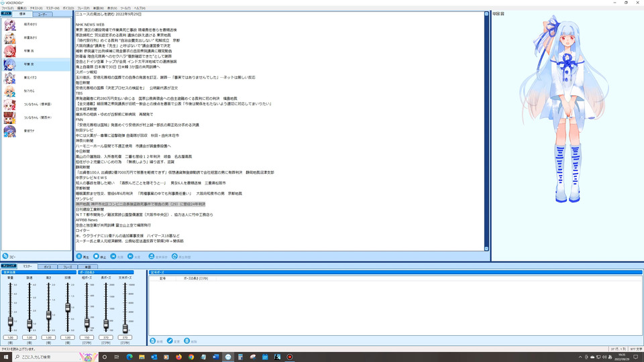
Task: Open Firefox from the taskbar
Action: point(178,357)
